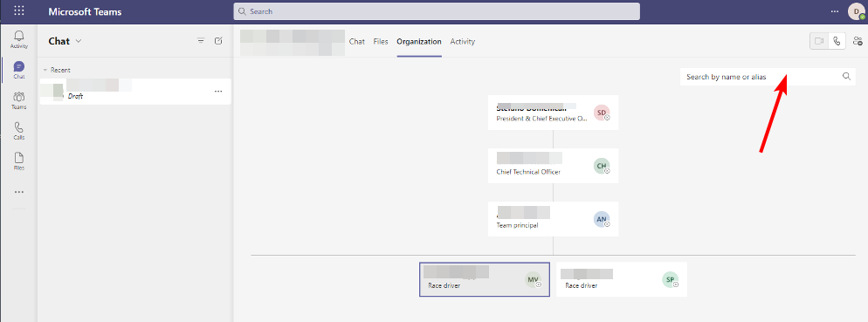Click the Microsoft Teams title text
The width and height of the screenshot is (868, 322).
tap(85, 11)
